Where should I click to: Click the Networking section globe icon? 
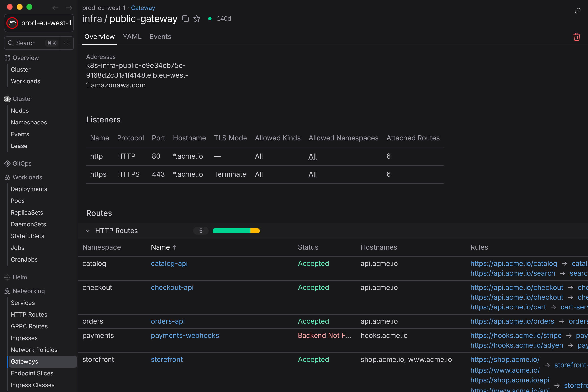point(7,291)
